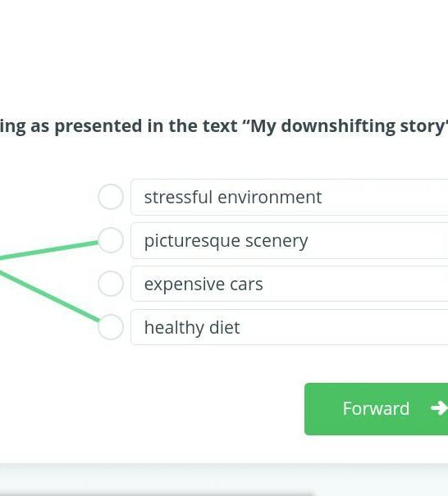Click the gray footer bar below Forward
Image resolution: width=448 pixels, height=496 pixels.
[x=224, y=478]
